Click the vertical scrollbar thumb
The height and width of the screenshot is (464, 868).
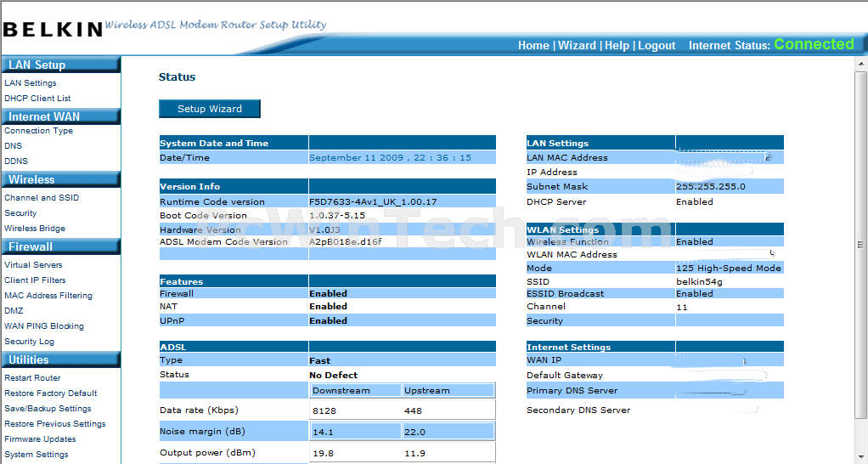point(861,244)
